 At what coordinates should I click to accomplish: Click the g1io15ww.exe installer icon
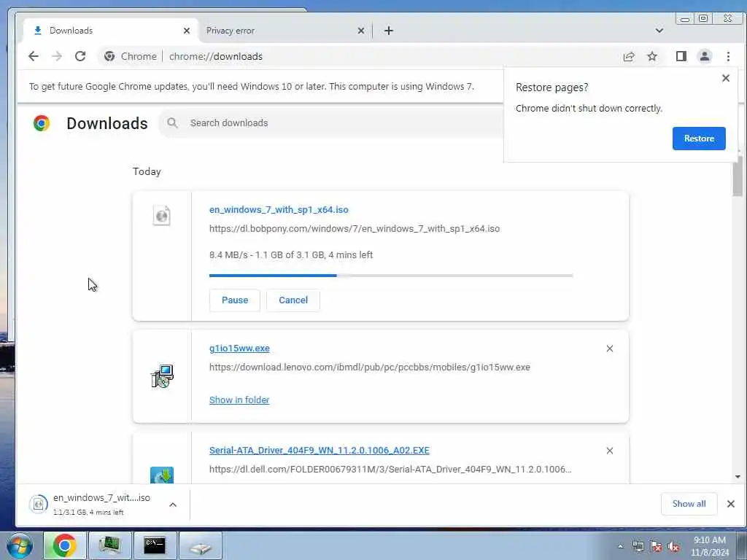pyautogui.click(x=162, y=376)
